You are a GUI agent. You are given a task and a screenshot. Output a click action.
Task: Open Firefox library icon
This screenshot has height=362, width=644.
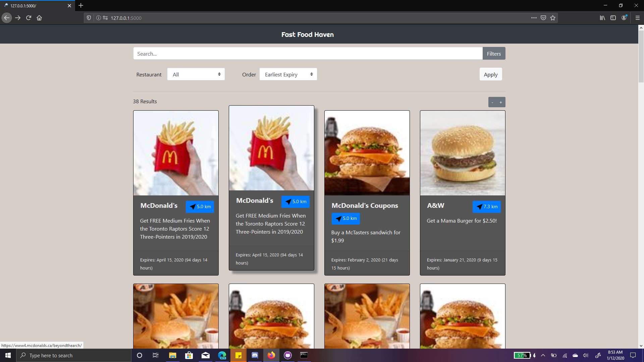click(602, 18)
